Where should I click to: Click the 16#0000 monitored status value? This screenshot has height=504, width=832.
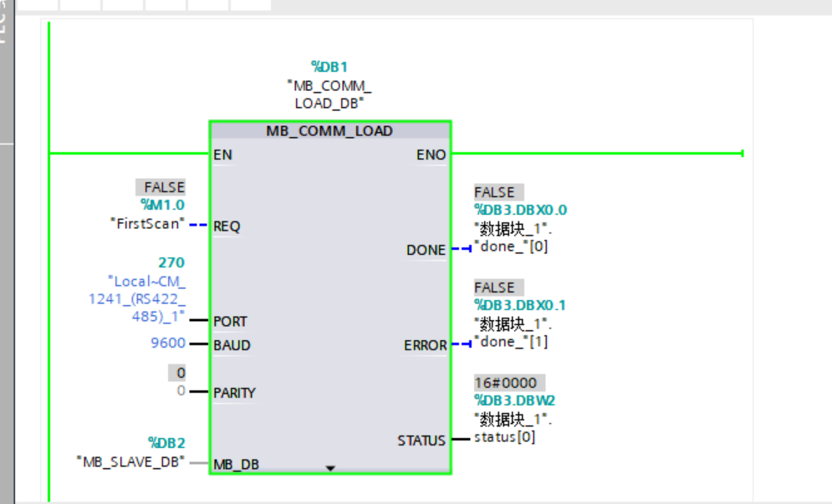(505, 382)
